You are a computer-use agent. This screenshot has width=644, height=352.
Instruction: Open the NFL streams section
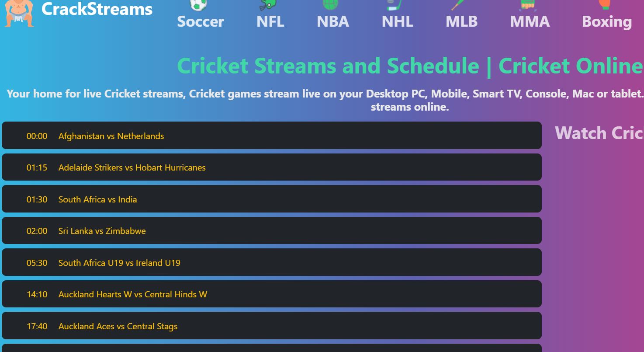[270, 22]
